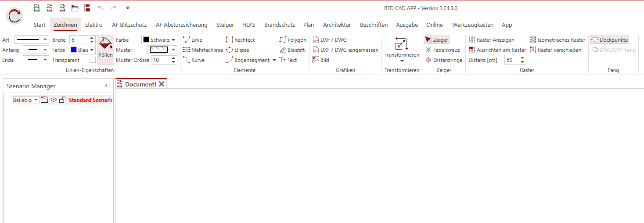Switch to the Elektro ribbon tab
The image size is (644, 223).
pyautogui.click(x=94, y=25)
